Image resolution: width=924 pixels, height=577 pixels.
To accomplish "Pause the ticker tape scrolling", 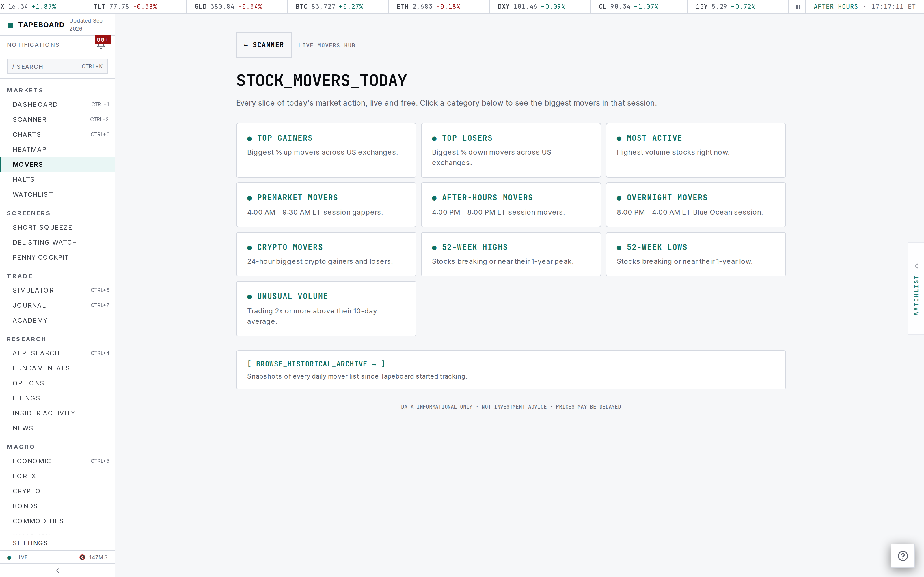I will point(798,6).
